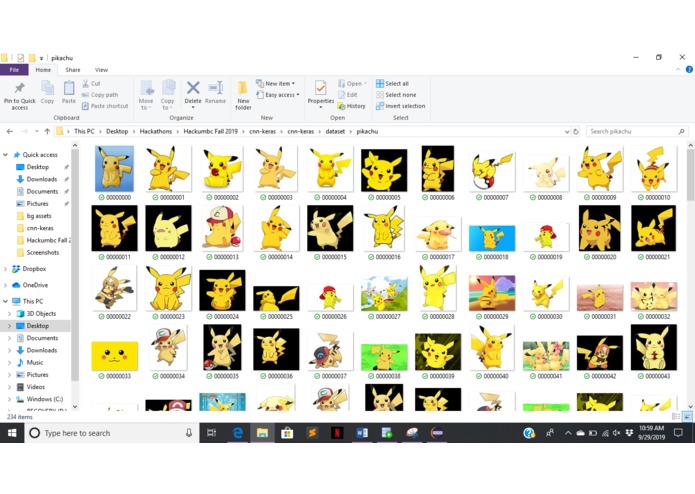This screenshot has height=494, width=695.
Task: Switch to details view icon
Action: (676, 416)
